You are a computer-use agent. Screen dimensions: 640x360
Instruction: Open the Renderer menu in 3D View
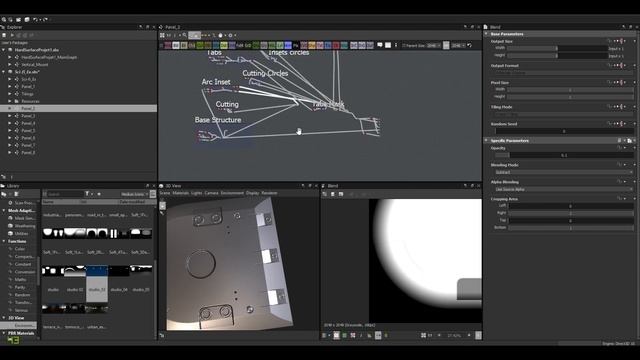269,193
